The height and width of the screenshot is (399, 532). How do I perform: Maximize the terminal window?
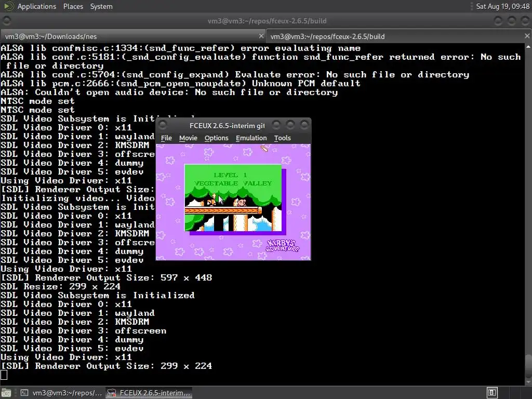(x=512, y=21)
